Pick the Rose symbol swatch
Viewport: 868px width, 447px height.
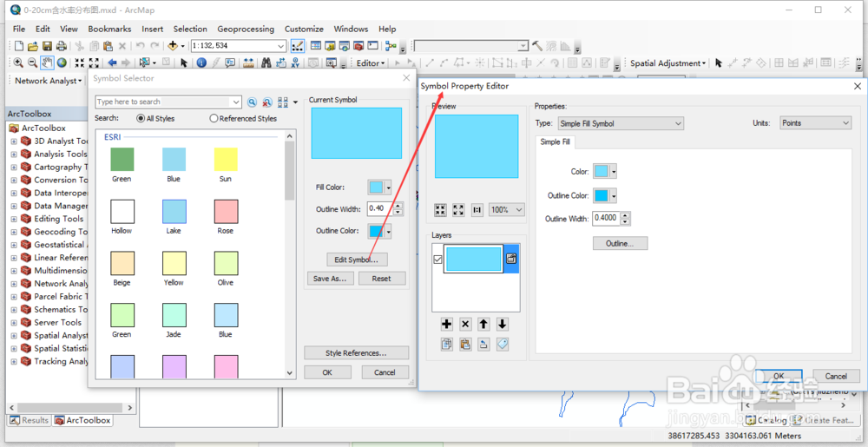(x=226, y=211)
